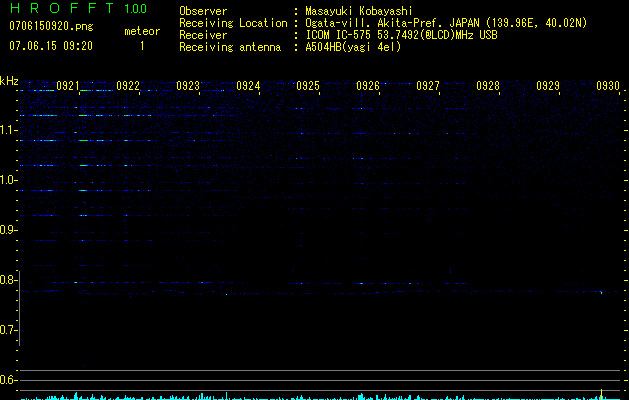This screenshot has height=400, width=629.
Task: Click the kHz axis unit label
Action: [x=9, y=81]
